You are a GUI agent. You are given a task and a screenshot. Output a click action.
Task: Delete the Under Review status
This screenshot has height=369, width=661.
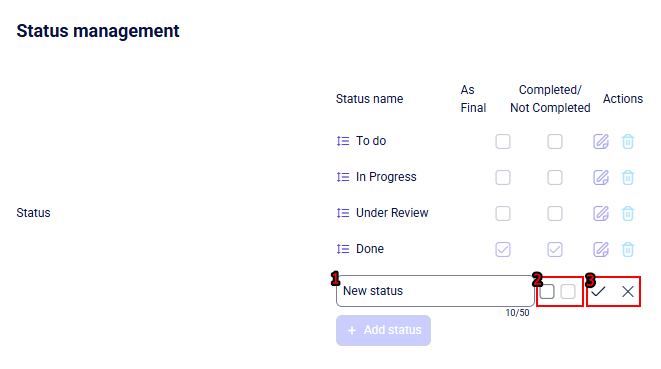tap(628, 213)
